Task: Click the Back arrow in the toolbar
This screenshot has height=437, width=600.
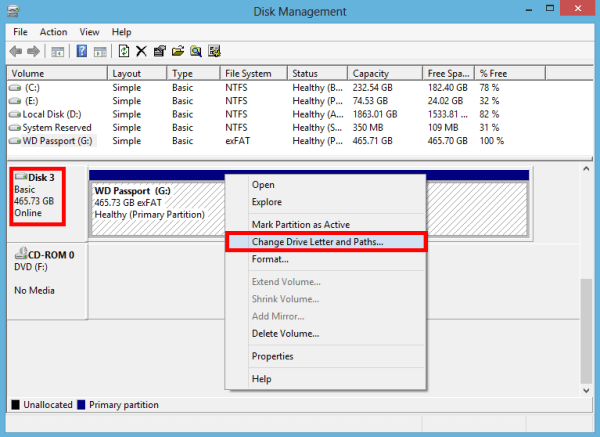Action: click(x=16, y=51)
